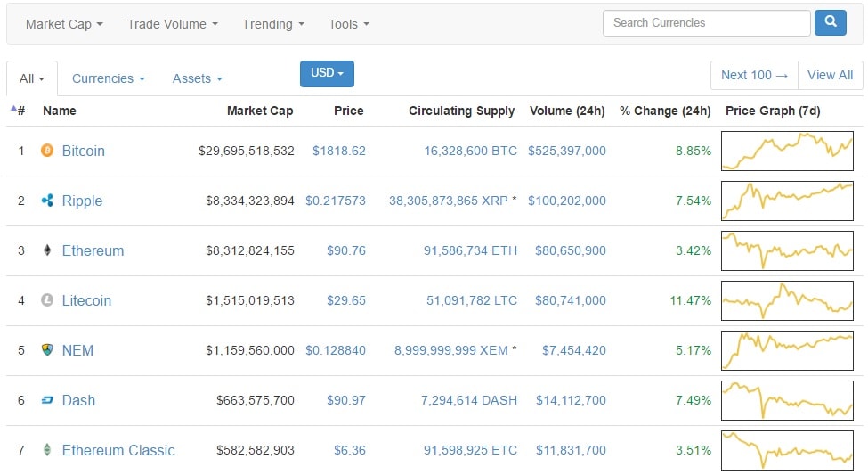Click the Search Currencies input field
The image size is (868, 475).
click(x=706, y=23)
